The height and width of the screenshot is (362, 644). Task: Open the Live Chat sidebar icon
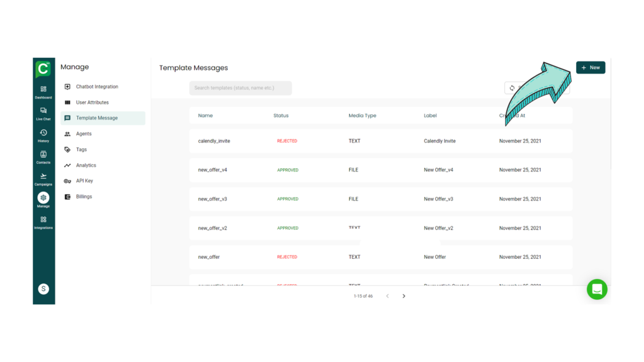click(x=43, y=113)
